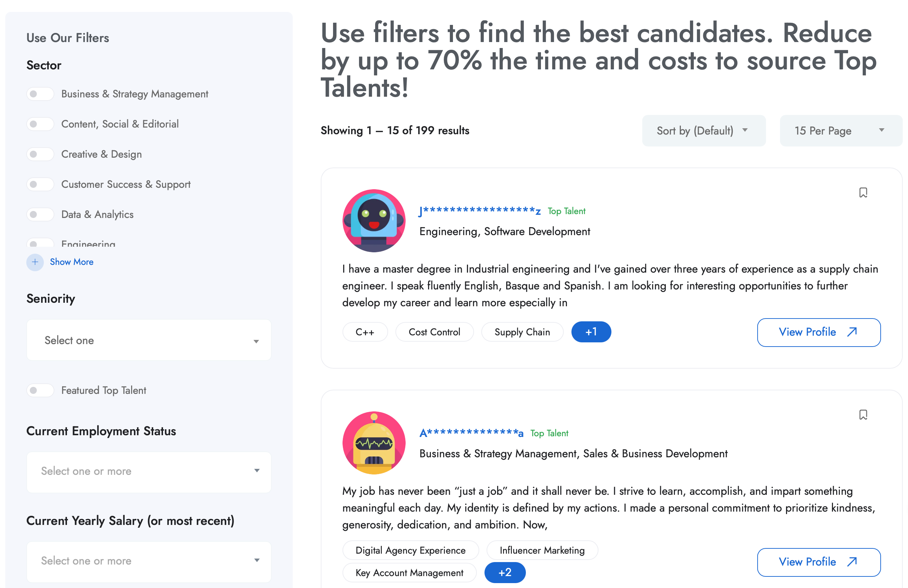
Task: Open the Sort by (Default) dropdown
Action: [x=704, y=131]
